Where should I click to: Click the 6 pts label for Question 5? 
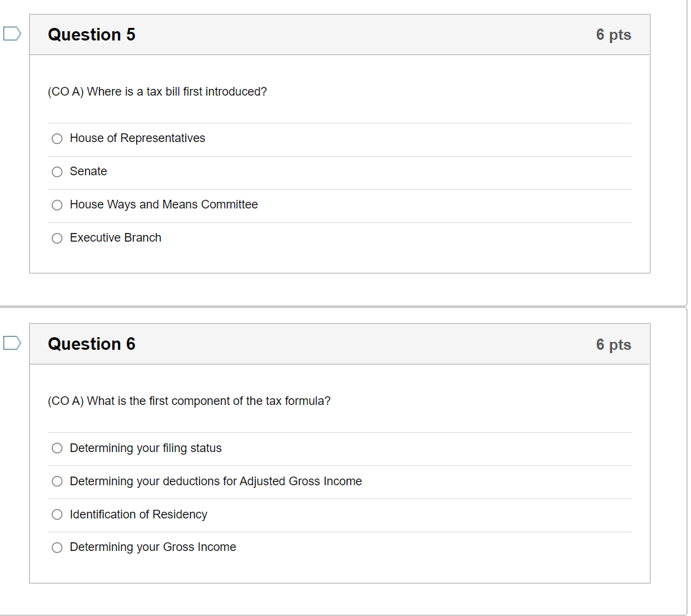click(613, 35)
